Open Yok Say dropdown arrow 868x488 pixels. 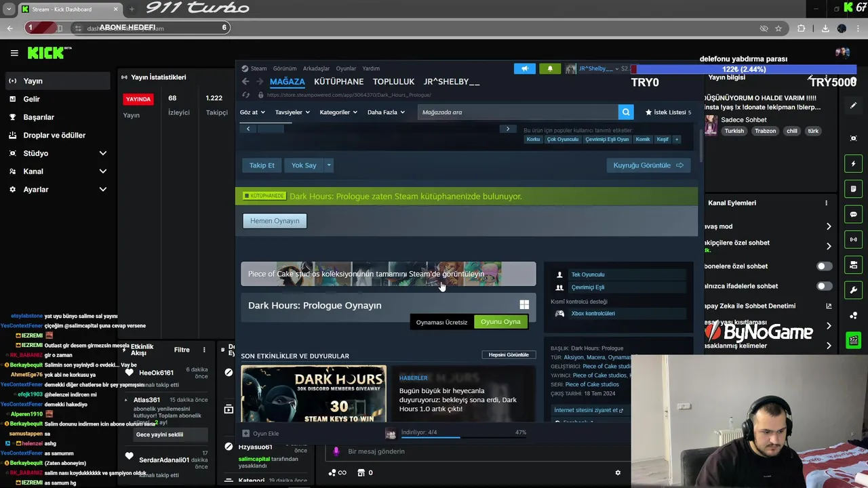329,165
